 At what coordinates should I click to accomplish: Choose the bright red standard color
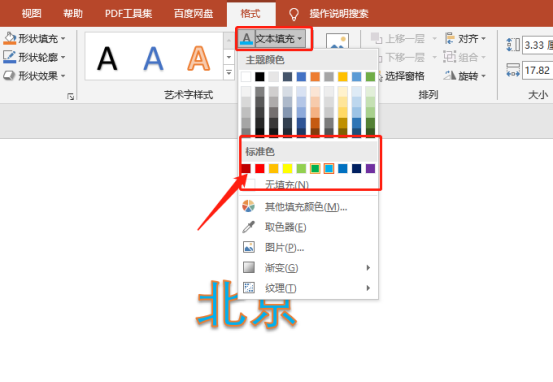260,168
